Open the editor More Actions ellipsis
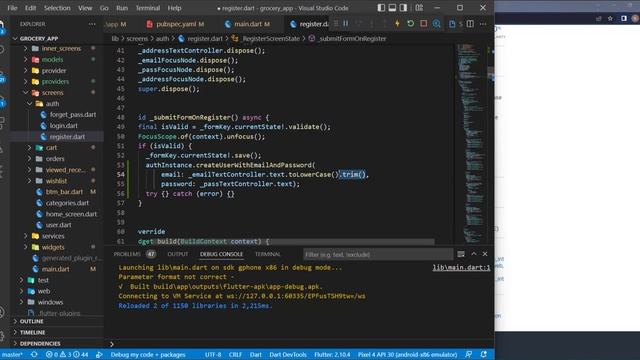The width and height of the screenshot is (640, 360). (483, 24)
